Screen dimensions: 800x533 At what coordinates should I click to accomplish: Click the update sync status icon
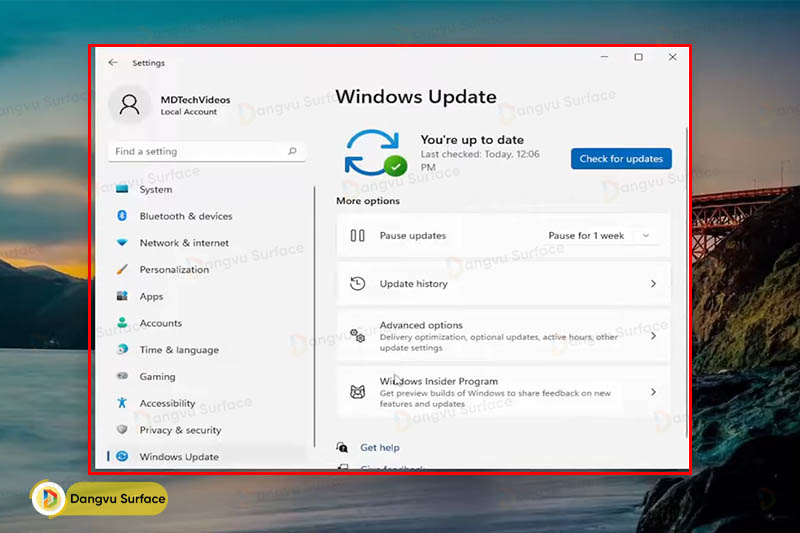(375, 154)
